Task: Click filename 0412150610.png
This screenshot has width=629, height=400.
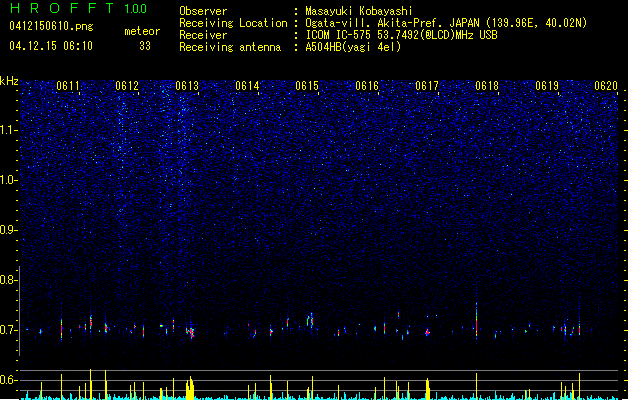Action: [51, 26]
